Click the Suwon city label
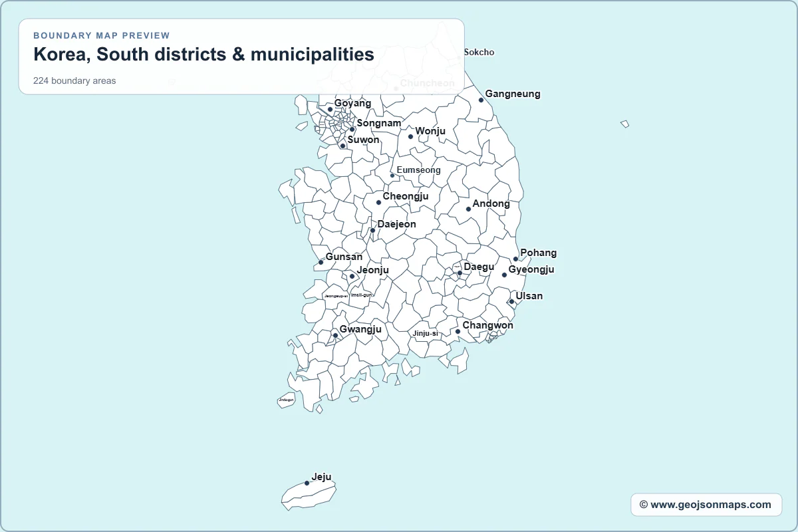Viewport: 798px width, 532px height. [363, 140]
